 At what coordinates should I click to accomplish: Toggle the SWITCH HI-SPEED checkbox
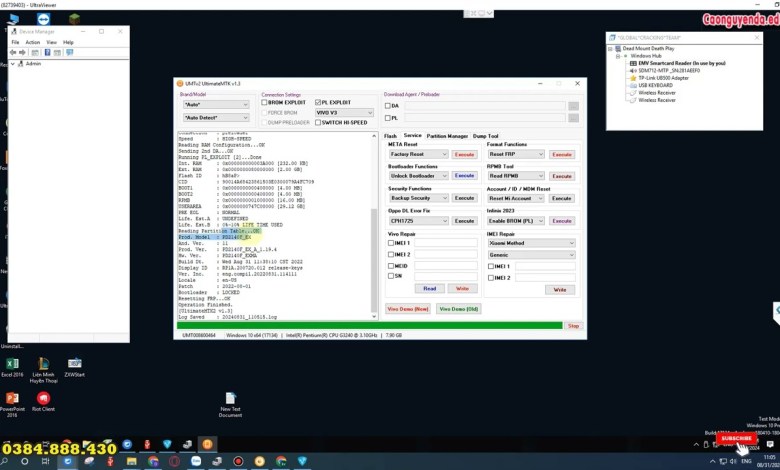click(319, 122)
